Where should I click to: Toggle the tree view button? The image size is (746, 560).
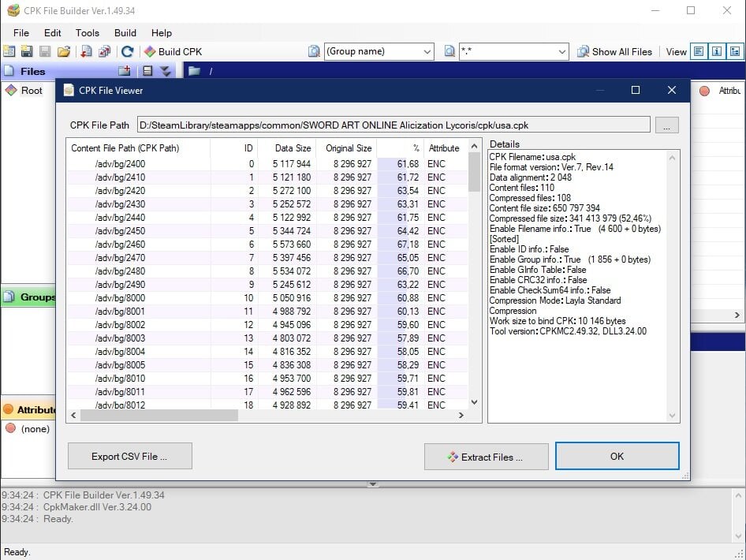[x=735, y=51]
